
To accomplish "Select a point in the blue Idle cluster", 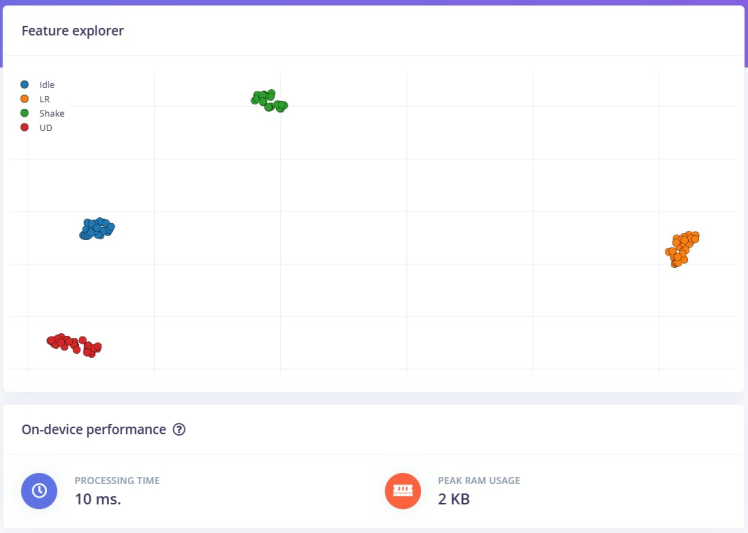I will coord(97,229).
